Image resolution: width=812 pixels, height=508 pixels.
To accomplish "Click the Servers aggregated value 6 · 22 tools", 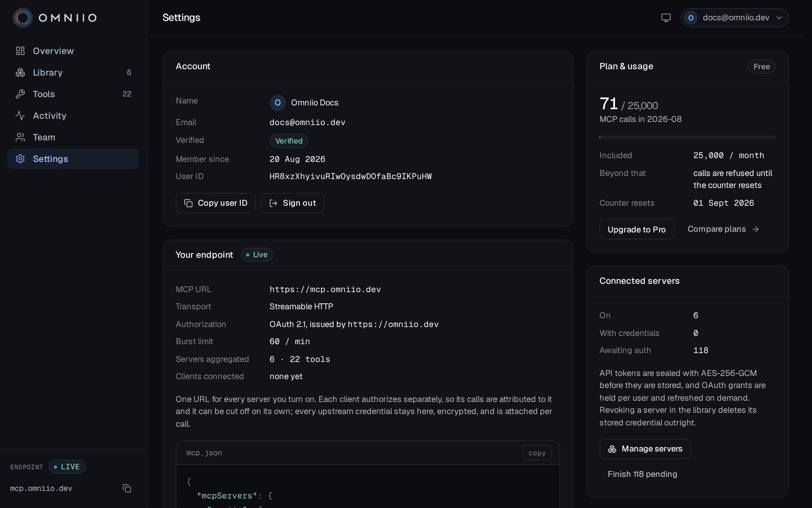I will coord(300,359).
